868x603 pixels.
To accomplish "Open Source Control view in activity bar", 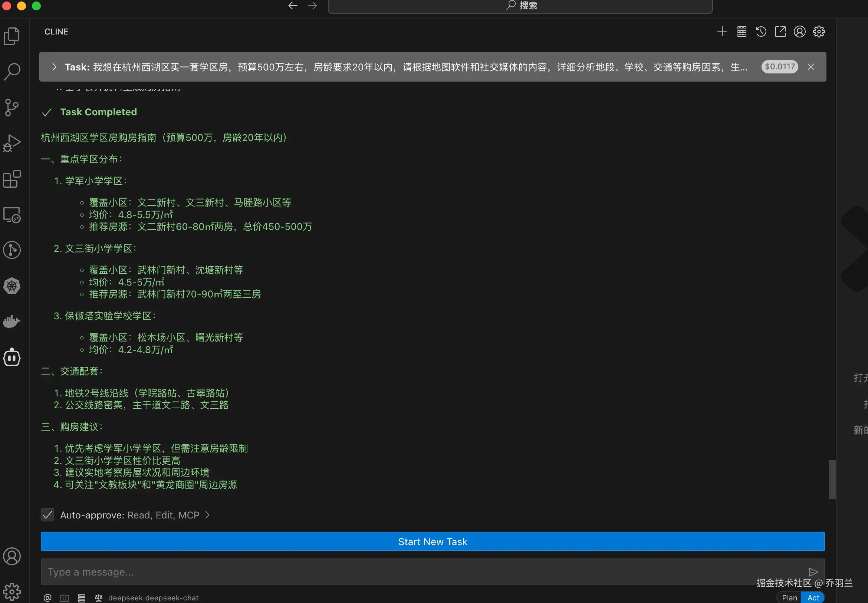I will [x=12, y=107].
